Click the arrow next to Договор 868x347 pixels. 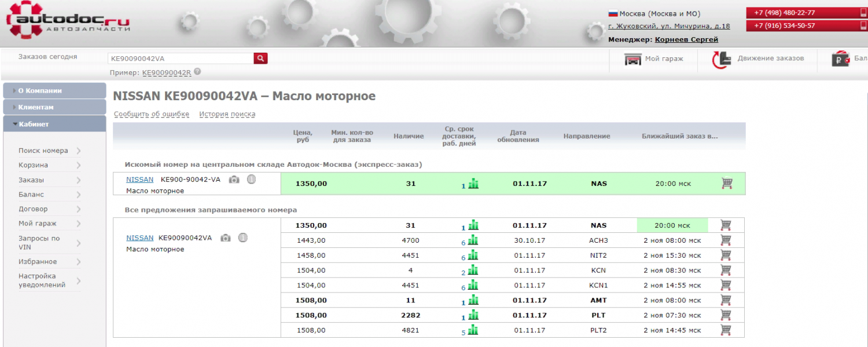(x=78, y=209)
